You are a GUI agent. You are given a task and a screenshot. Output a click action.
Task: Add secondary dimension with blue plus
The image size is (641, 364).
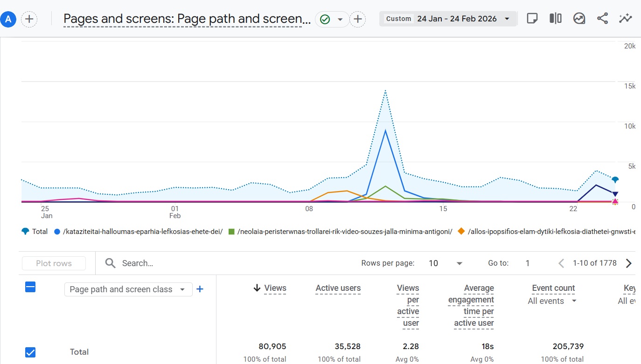click(200, 289)
